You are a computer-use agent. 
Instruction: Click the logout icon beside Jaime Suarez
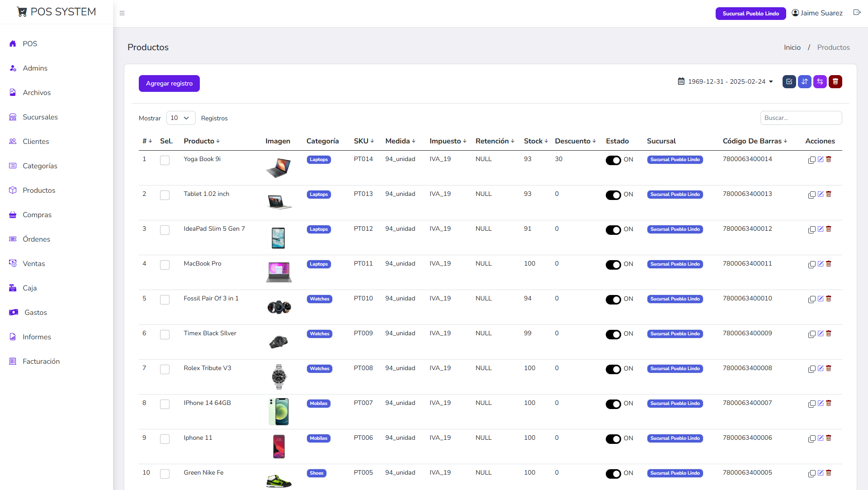[x=857, y=13]
